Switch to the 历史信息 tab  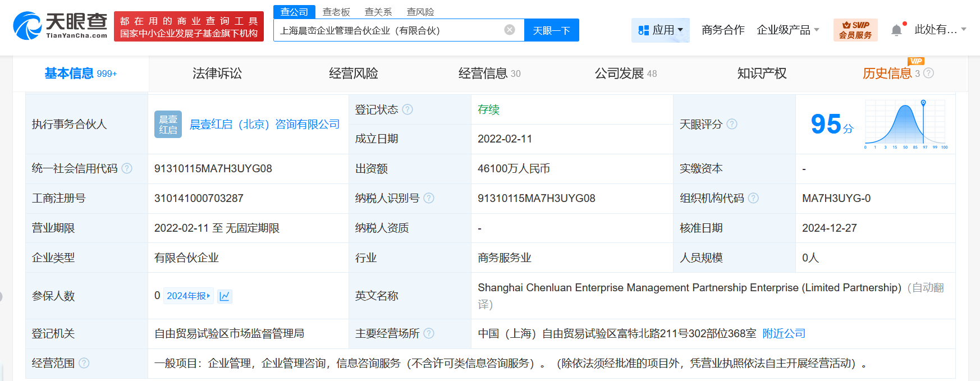point(887,74)
